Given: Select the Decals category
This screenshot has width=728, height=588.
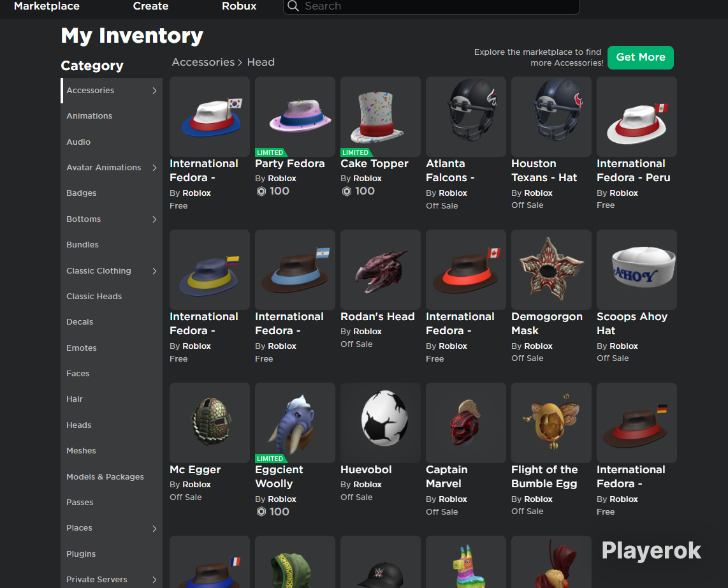Looking at the screenshot, I should 80,322.
